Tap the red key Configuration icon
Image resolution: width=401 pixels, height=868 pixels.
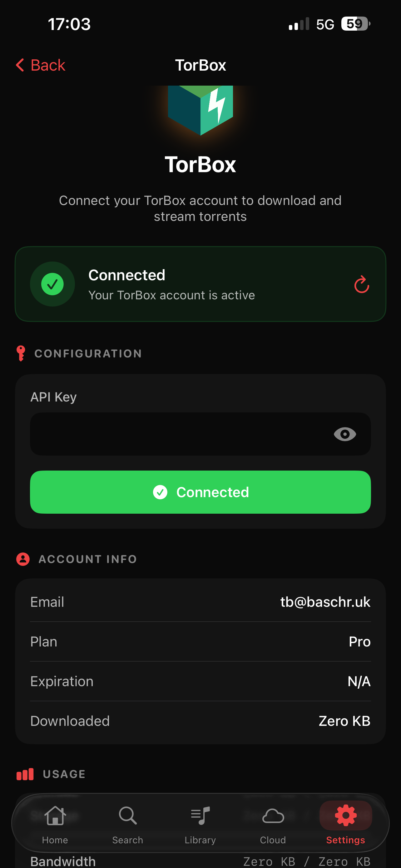21,353
